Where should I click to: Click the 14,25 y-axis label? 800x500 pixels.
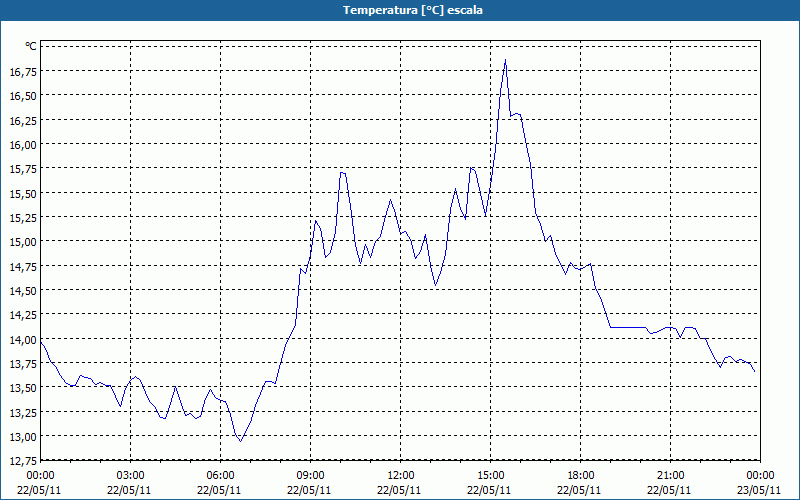coord(23,315)
